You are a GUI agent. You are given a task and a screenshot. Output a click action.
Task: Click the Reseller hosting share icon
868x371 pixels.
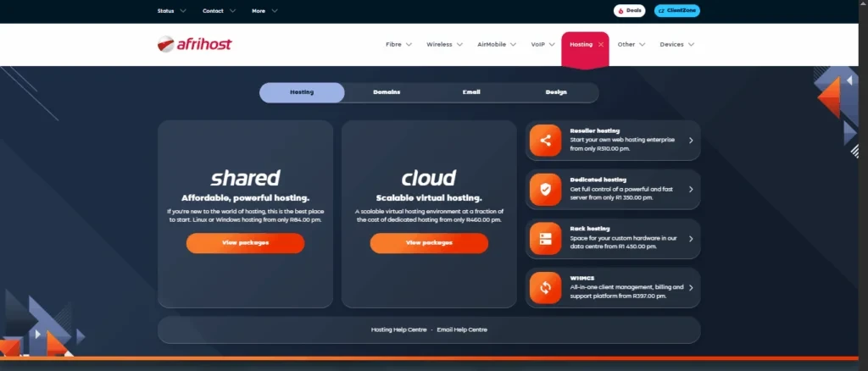pos(545,141)
